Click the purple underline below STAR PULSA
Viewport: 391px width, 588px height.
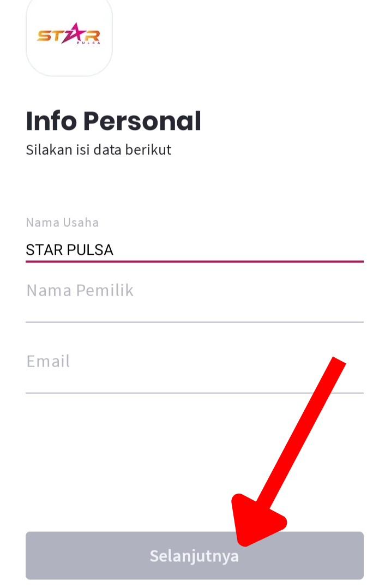[x=194, y=262]
